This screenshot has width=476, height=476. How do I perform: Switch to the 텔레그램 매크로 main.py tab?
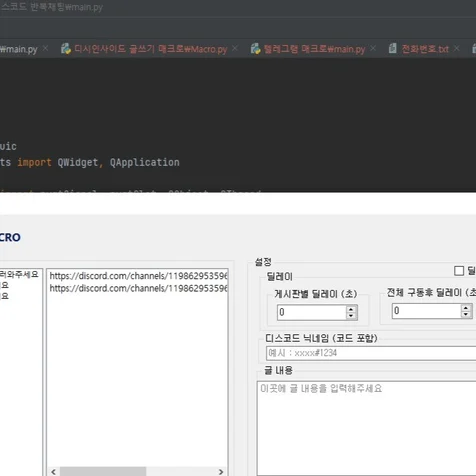click(x=314, y=49)
